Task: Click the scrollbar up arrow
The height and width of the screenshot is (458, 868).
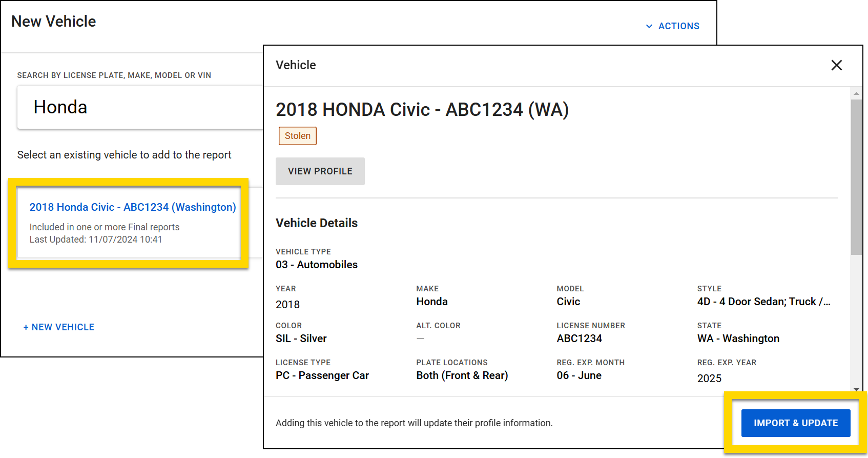Action: 856,92
